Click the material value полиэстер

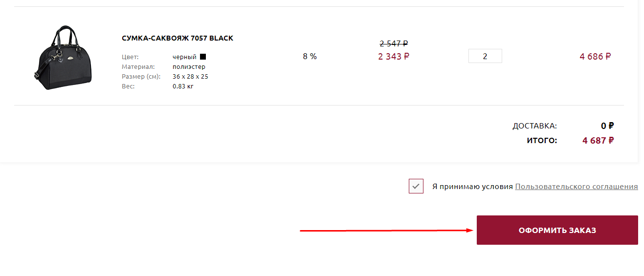[x=189, y=66]
